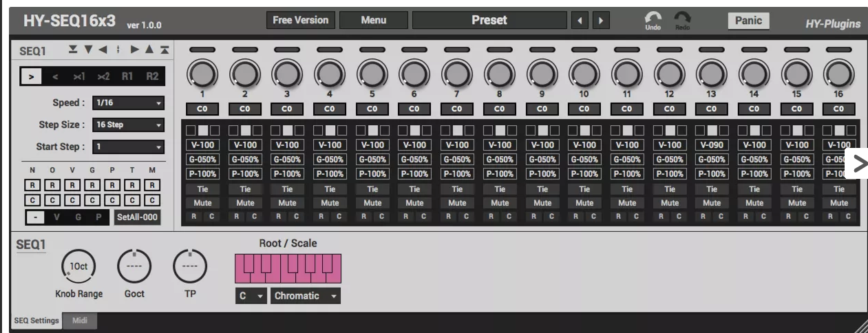This screenshot has width=868, height=333.
Task: Go to next preset with right arrow
Action: (x=601, y=21)
